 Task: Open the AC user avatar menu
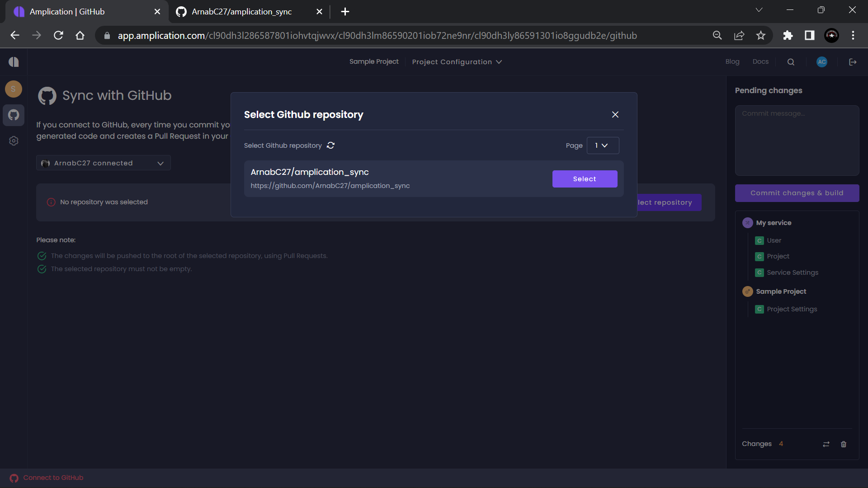pos(821,62)
